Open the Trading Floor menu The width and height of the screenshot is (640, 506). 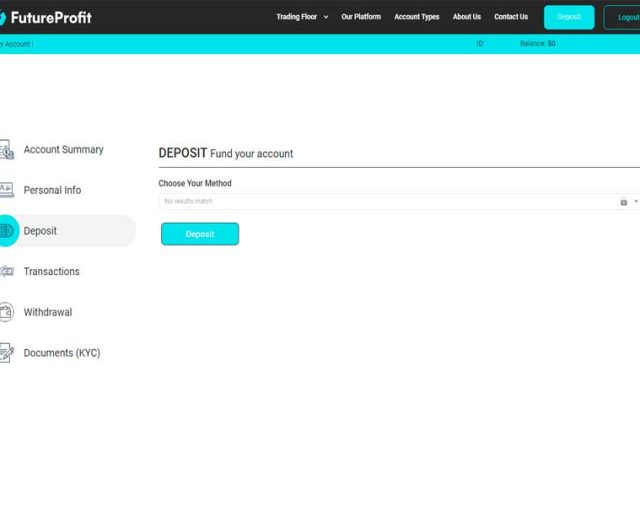coord(297,17)
